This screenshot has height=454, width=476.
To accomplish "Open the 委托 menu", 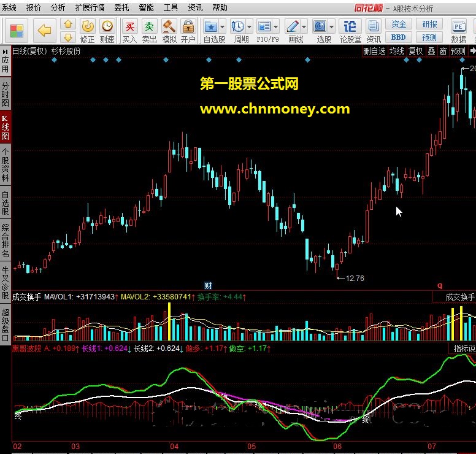I will pos(121,7).
